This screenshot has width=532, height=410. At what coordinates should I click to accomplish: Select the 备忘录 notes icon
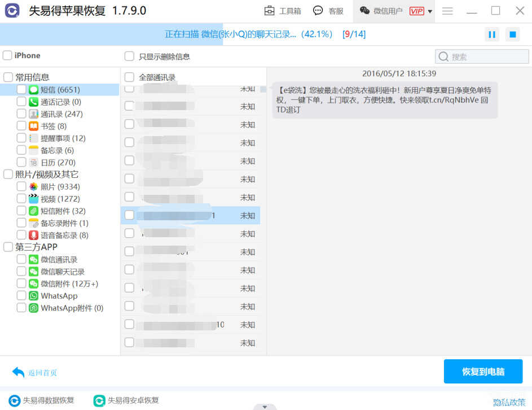tap(33, 150)
